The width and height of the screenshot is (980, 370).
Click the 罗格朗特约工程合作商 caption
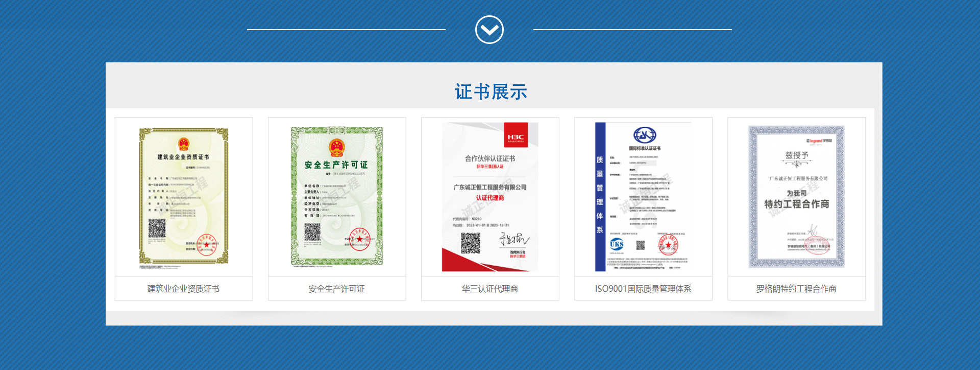796,289
